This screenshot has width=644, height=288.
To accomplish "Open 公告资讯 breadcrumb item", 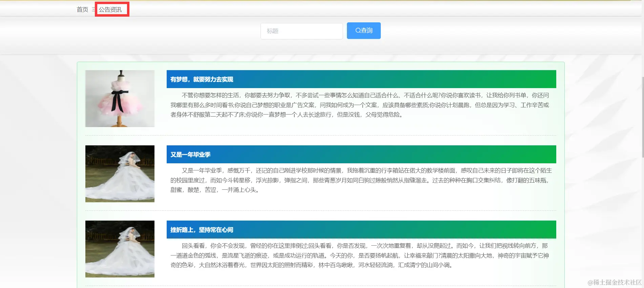I will [x=110, y=9].
